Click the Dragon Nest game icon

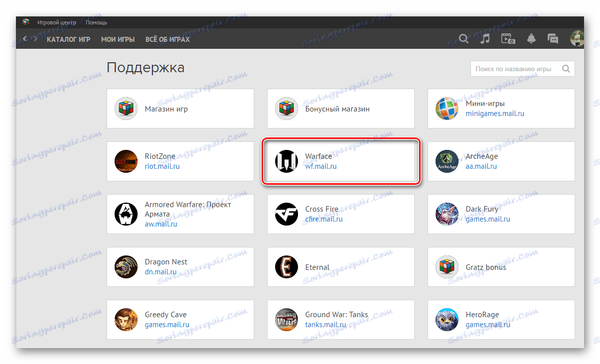point(126,267)
